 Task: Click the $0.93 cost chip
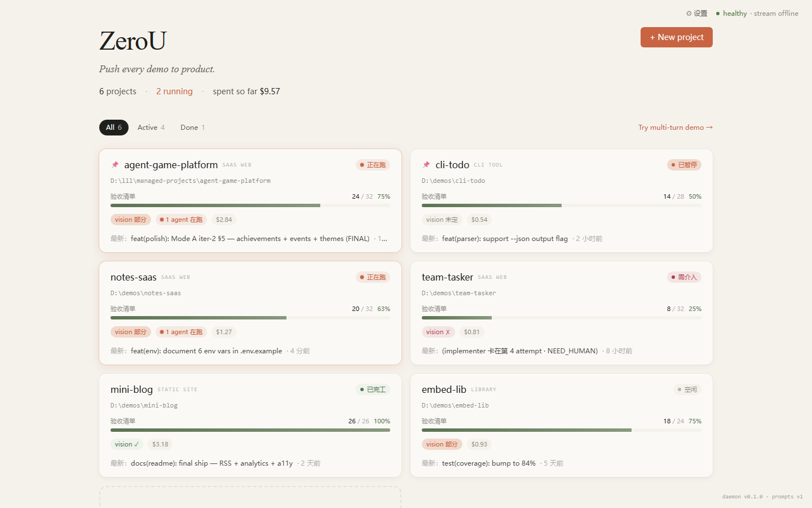(x=479, y=444)
